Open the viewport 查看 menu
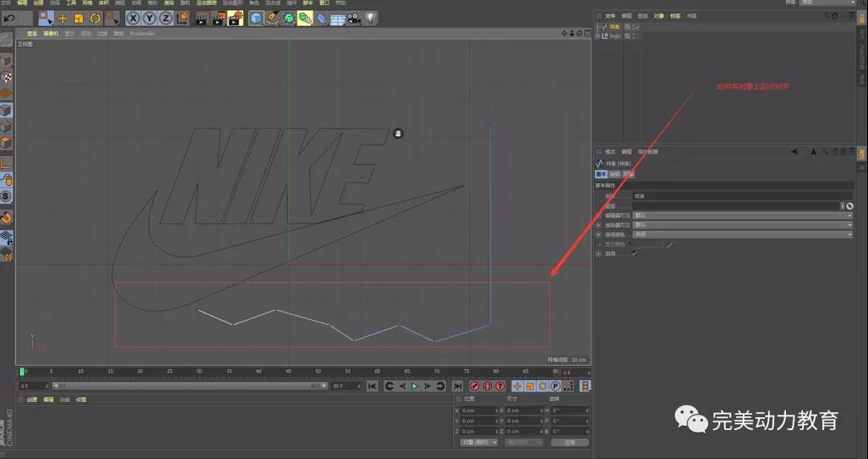This screenshot has height=459, width=868. pyautogui.click(x=32, y=34)
